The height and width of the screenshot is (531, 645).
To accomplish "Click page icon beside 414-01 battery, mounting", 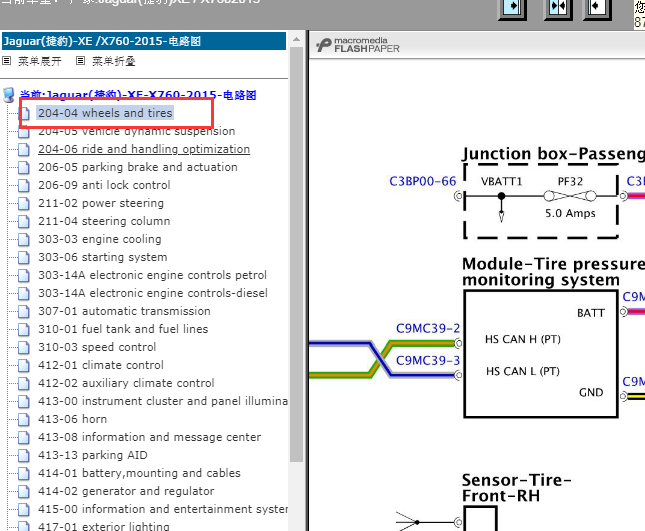I will 24,473.
